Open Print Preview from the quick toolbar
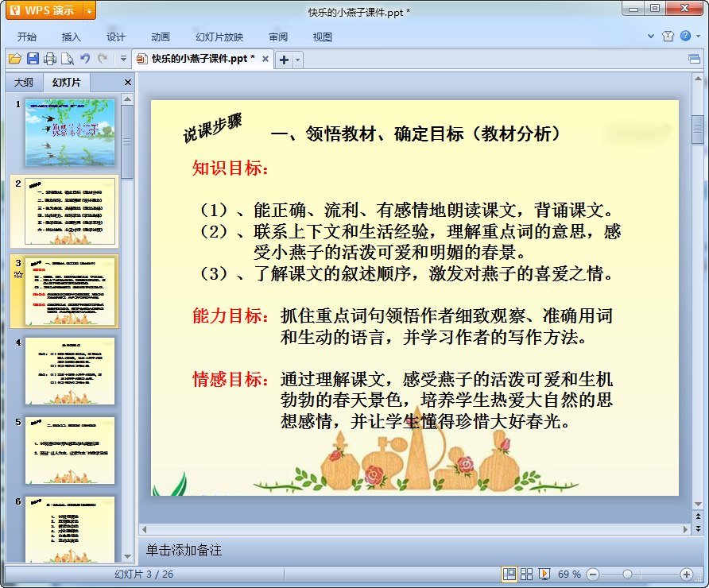Viewport: 709px width, 588px height. (x=68, y=59)
